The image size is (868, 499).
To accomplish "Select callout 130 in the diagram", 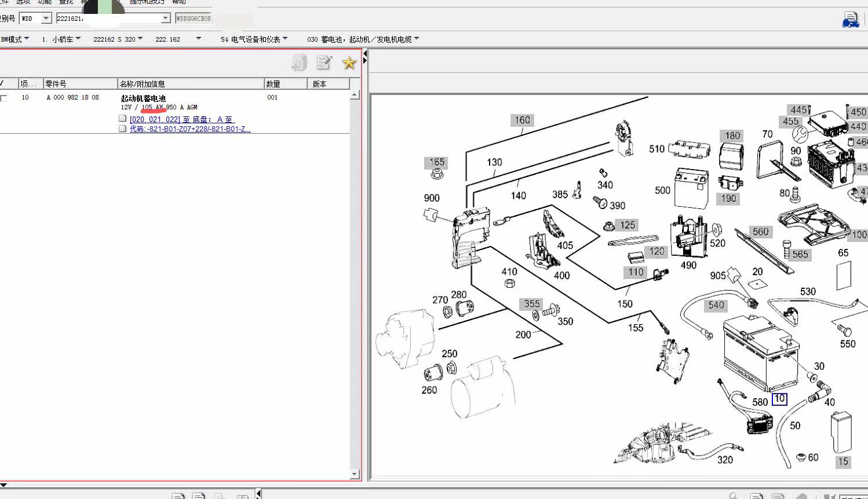I will [x=494, y=163].
